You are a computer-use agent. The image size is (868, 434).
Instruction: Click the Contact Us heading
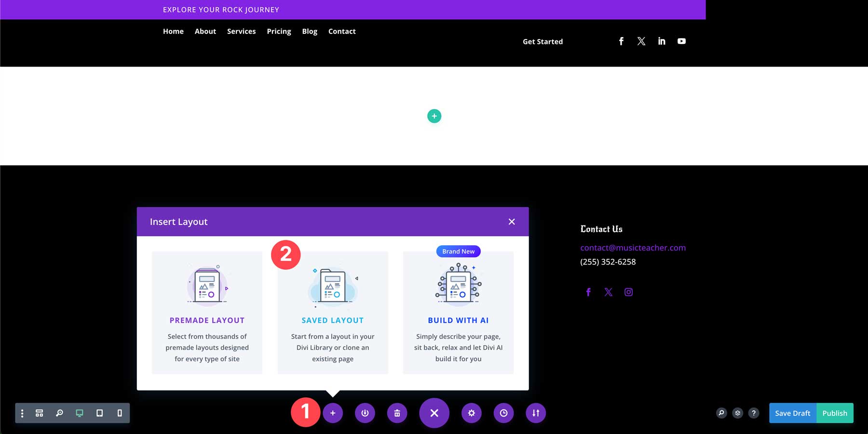[601, 229]
